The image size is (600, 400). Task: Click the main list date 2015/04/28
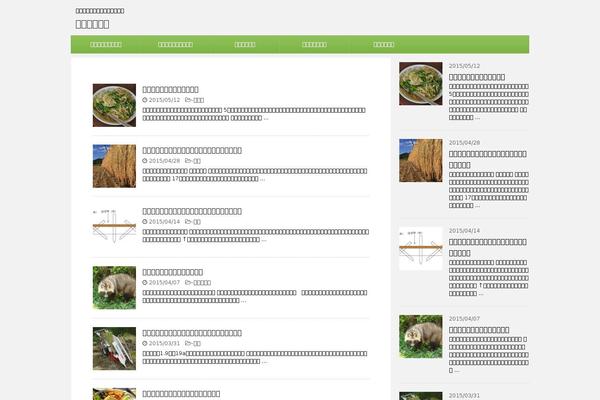[x=164, y=161]
